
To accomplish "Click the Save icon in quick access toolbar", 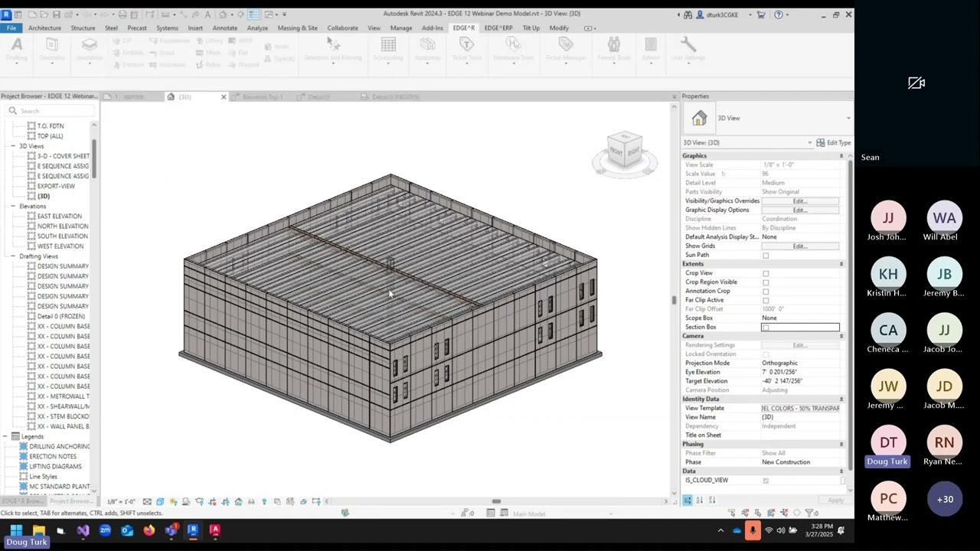I will (56, 15).
